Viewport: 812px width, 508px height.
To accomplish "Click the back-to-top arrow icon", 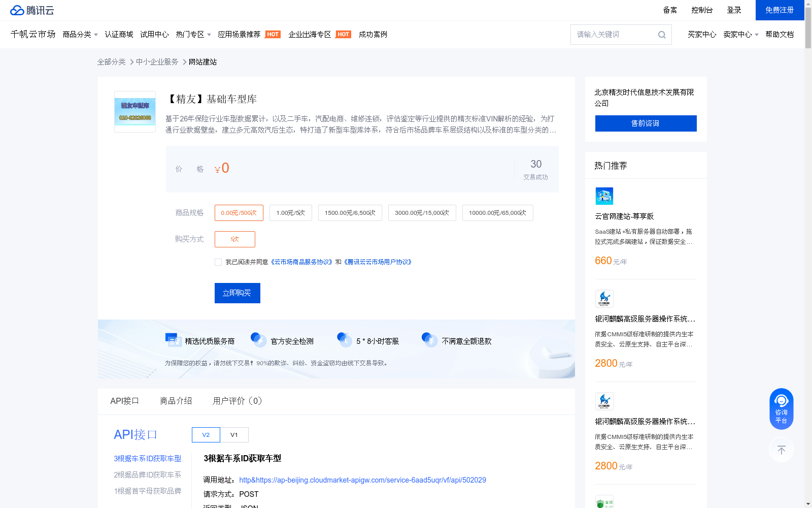I will pos(781,450).
